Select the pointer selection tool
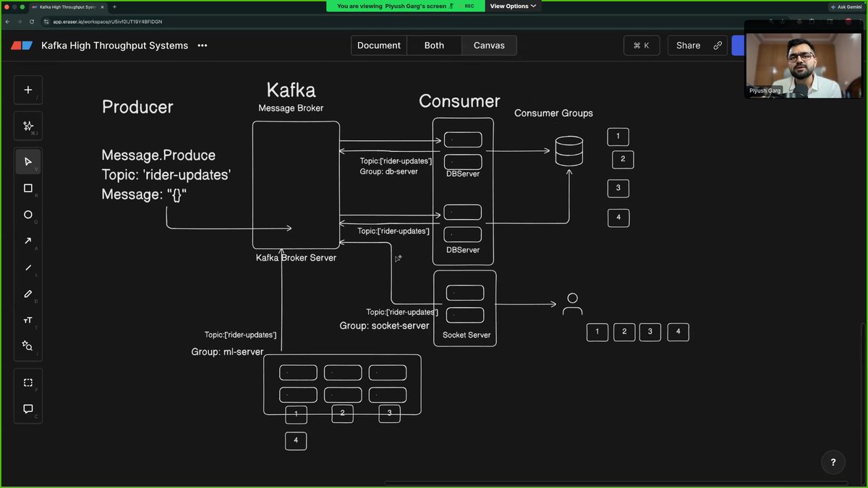Viewport: 868px width, 488px height. (28, 161)
